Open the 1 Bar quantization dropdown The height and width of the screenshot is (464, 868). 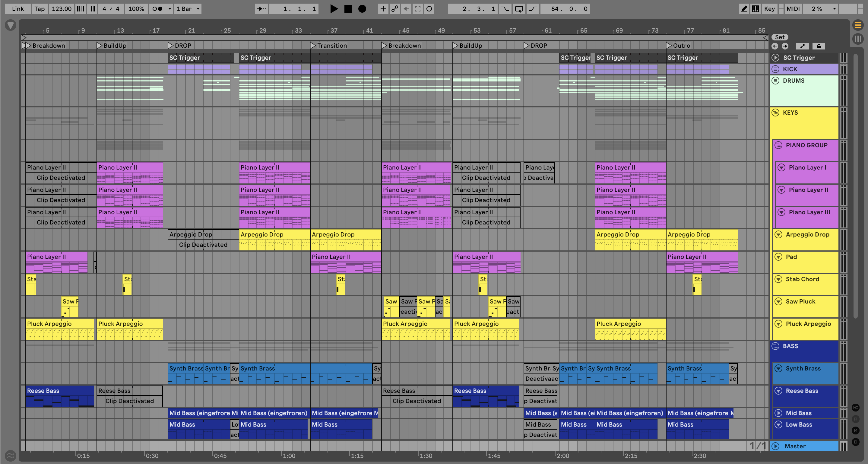(x=188, y=9)
